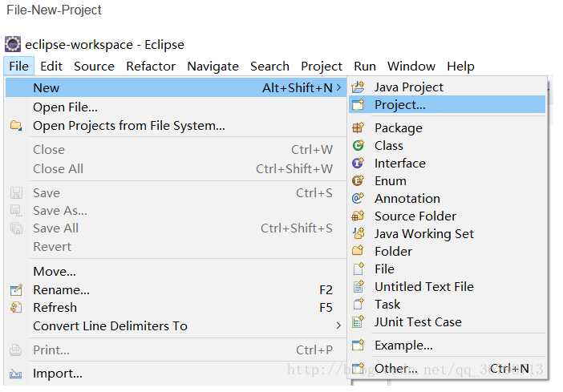563x392 pixels.
Task: Select Package in the New submenu
Action: [448, 127]
